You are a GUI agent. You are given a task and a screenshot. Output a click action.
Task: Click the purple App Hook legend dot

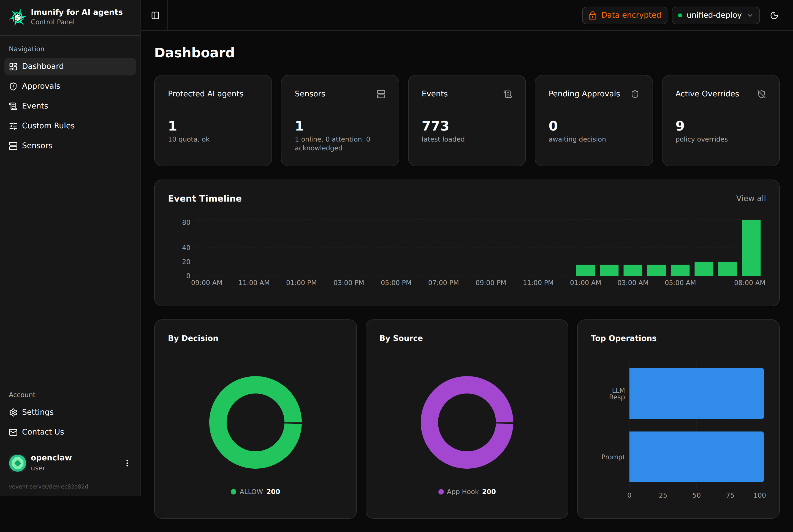pyautogui.click(x=441, y=492)
